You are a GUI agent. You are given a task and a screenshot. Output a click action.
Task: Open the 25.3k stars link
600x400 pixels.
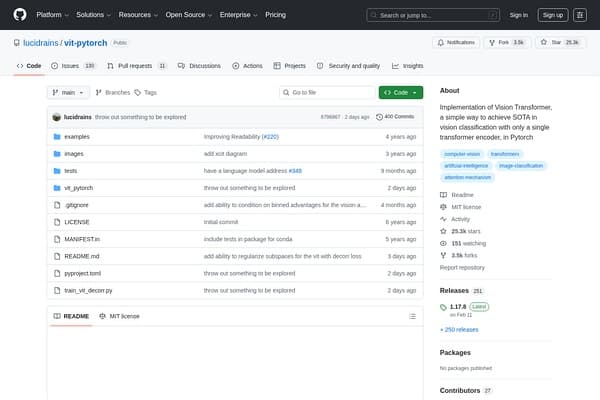[x=461, y=231]
